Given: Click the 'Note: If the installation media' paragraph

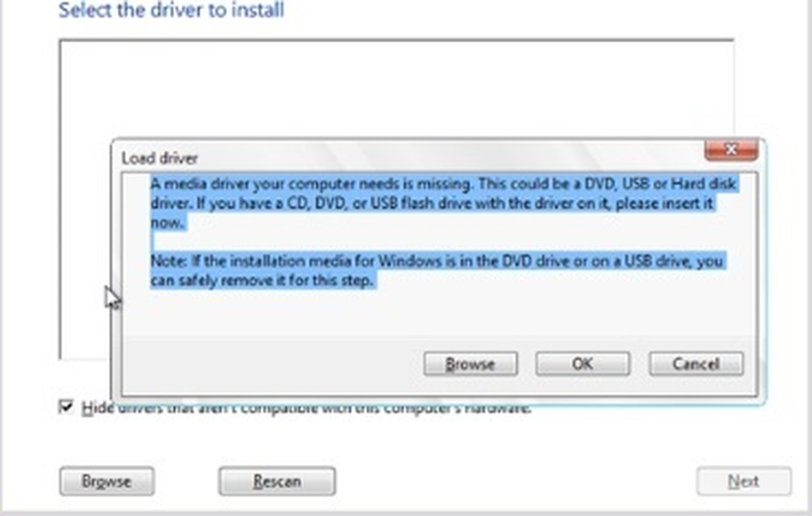Looking at the screenshot, I should pos(438,271).
